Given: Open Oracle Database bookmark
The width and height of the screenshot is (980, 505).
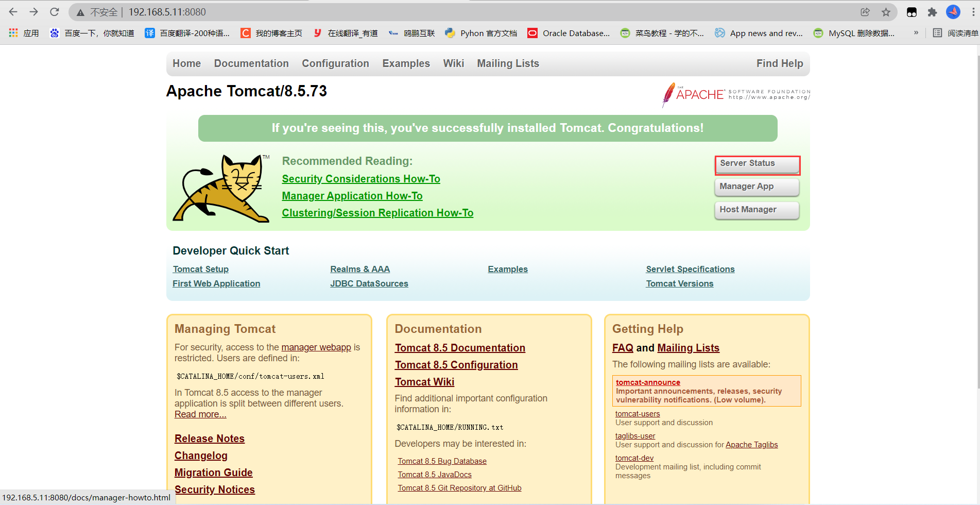Looking at the screenshot, I should click(x=569, y=33).
